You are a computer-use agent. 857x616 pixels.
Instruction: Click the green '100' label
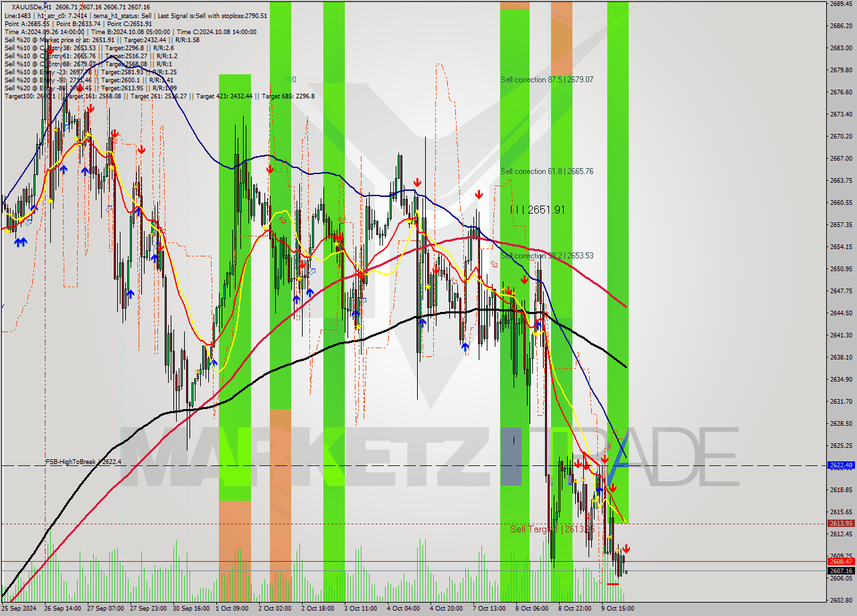click(289, 80)
